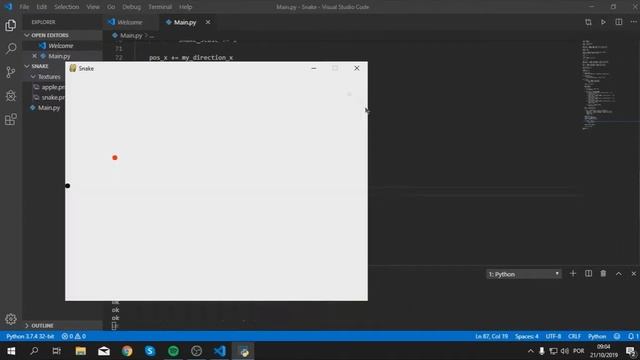This screenshot has width=640, height=360.
Task: Select Python 3.7.4 32-bit interpreter in status bar
Action: [x=30, y=336]
